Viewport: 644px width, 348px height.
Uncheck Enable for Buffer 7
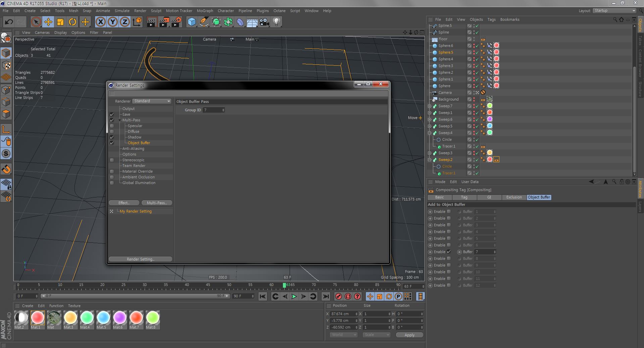[449, 251]
